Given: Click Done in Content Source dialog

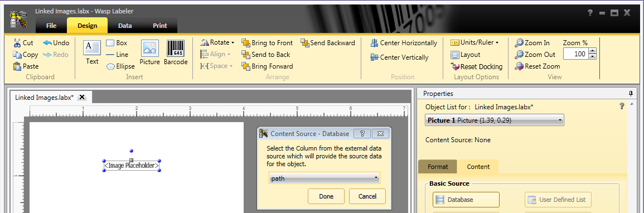Looking at the screenshot, I should pos(326,196).
